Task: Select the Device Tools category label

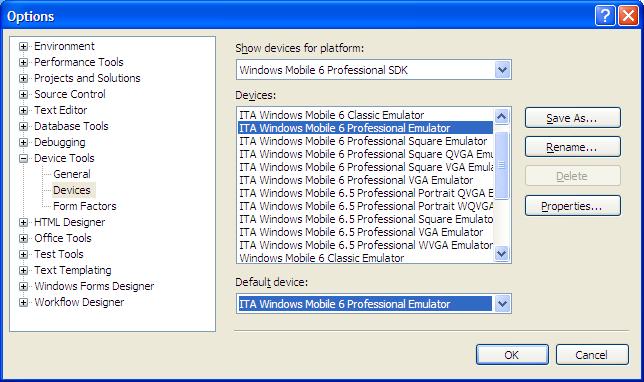Action: tap(64, 158)
